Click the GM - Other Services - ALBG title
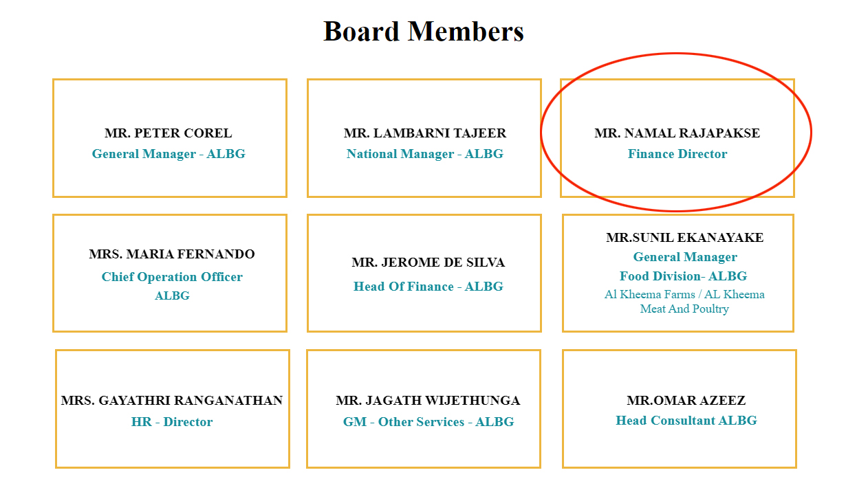The height and width of the screenshot is (490, 868). click(x=428, y=422)
